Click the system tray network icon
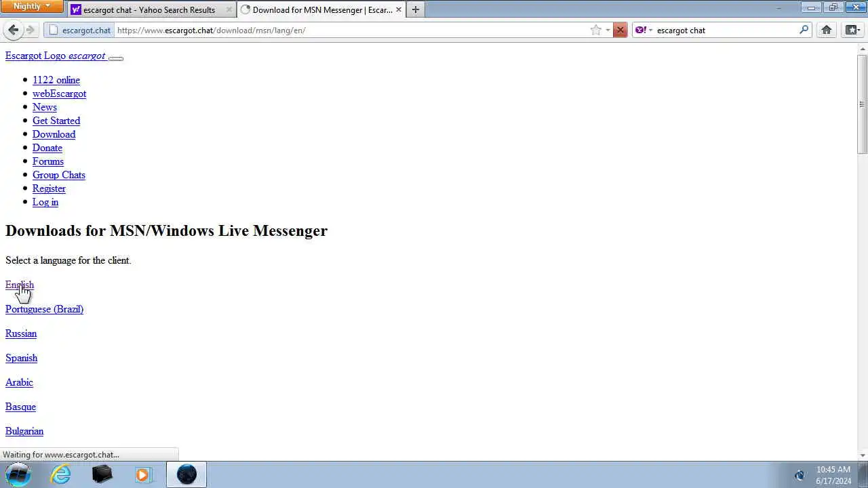This screenshot has height=488, width=868. (x=800, y=474)
